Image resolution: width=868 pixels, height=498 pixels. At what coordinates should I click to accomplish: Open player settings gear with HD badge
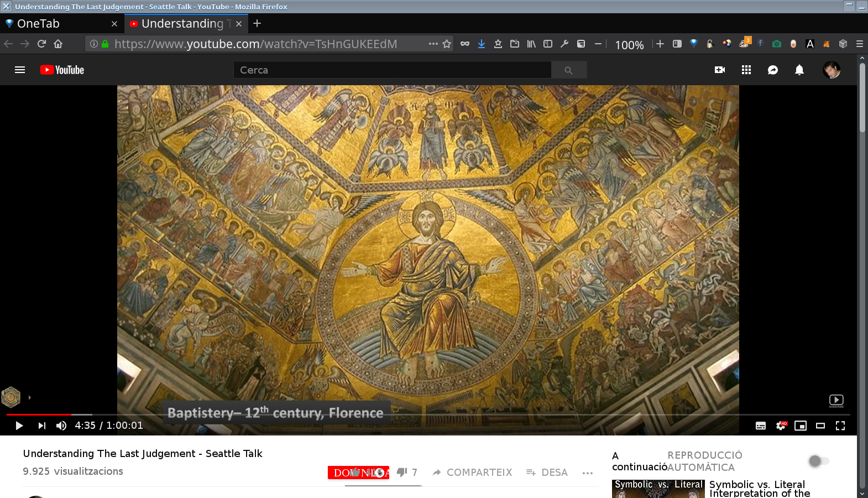tap(781, 426)
